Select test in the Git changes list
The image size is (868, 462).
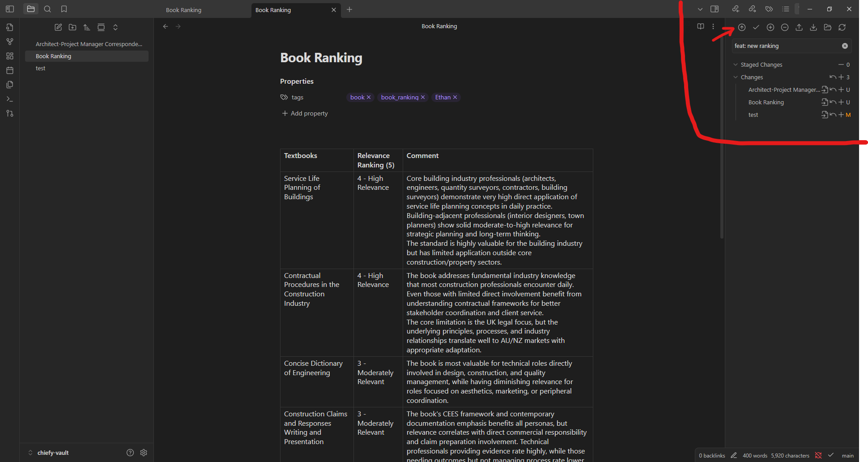coord(753,115)
